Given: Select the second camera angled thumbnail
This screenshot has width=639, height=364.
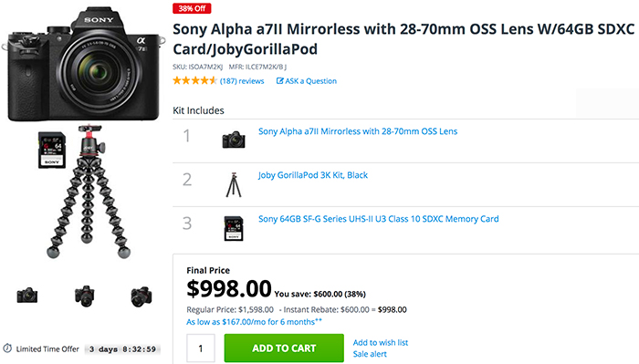Looking at the screenshot, I should click(x=85, y=296).
